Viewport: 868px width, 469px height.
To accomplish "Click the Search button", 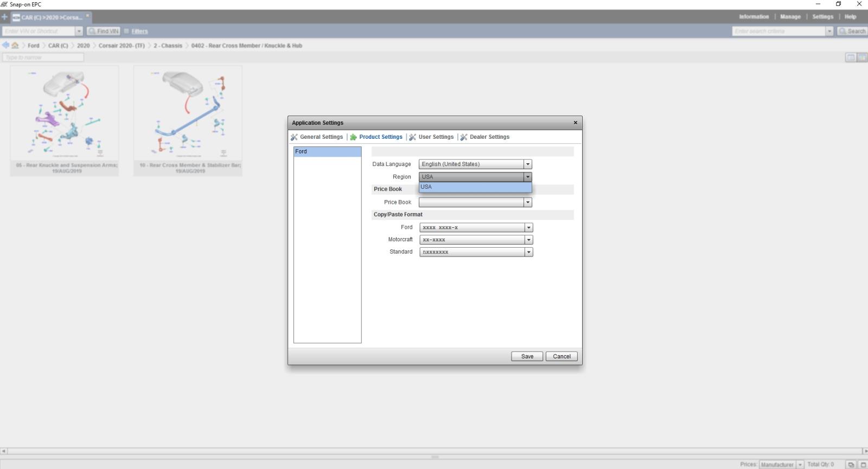I will 852,31.
